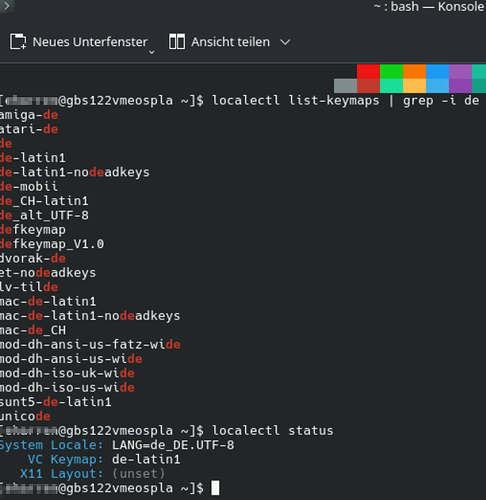Expand the Ansicht teilen chevron
Image resolution: width=486 pixels, height=500 pixels.
click(x=285, y=42)
